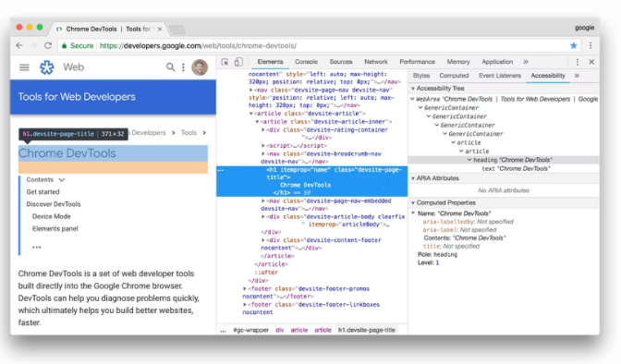The height and width of the screenshot is (364, 621).
Task: Click the Tools breadcrumb link
Action: (x=189, y=133)
